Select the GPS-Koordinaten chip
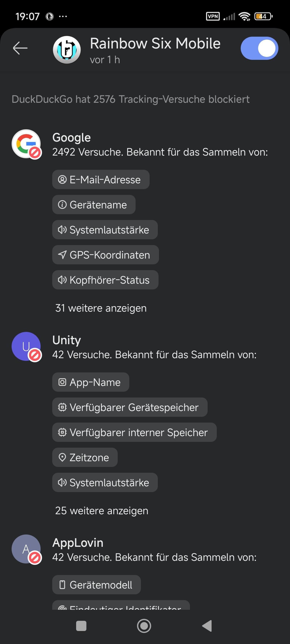The width and height of the screenshot is (290, 644). point(105,255)
